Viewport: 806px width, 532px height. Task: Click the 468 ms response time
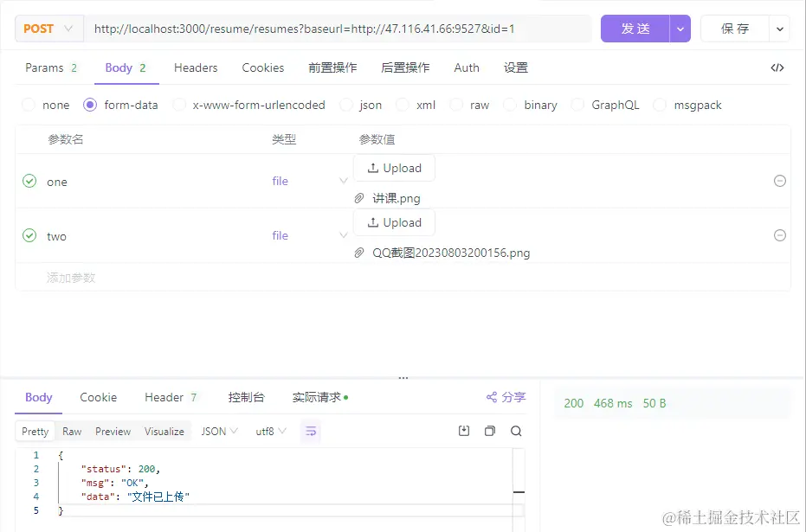613,403
